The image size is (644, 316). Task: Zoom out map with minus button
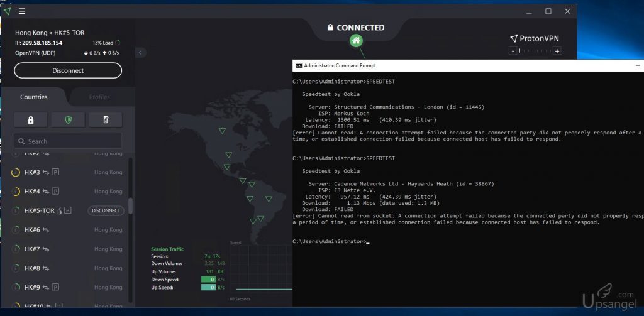pyautogui.click(x=513, y=51)
